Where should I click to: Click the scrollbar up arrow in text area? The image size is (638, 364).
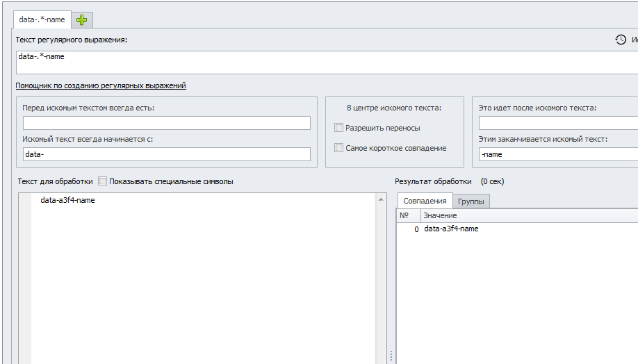(381, 199)
